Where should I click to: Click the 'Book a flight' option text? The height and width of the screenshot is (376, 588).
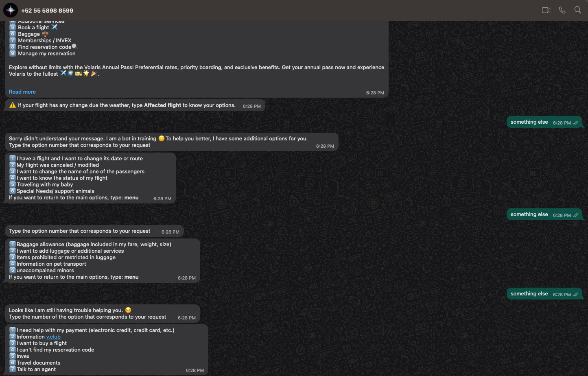pos(33,28)
